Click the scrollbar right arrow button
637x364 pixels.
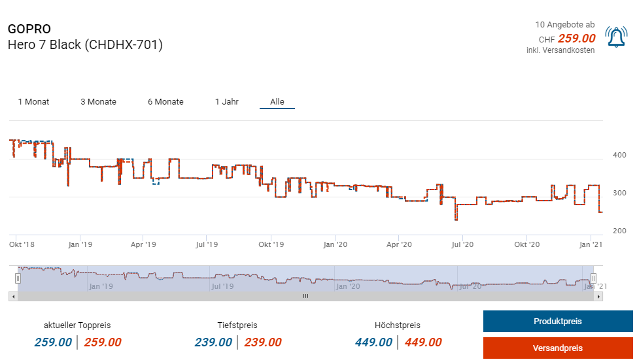click(598, 296)
